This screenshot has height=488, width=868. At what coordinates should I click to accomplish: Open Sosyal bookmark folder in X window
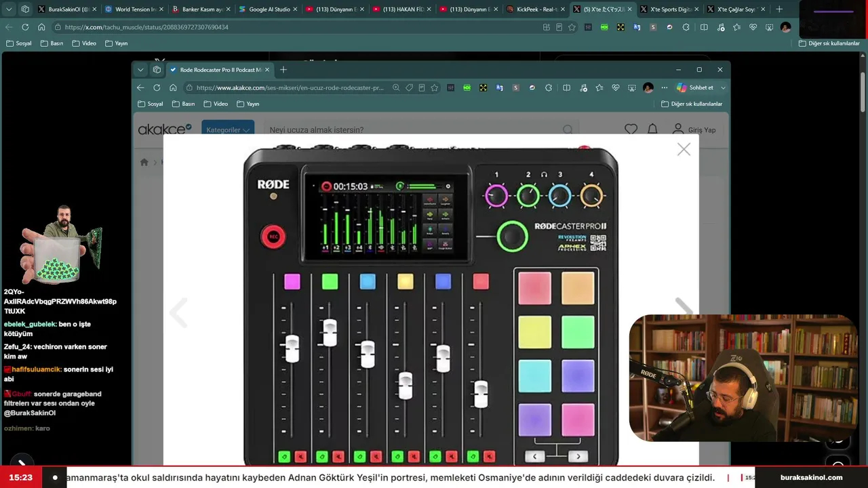coord(19,43)
